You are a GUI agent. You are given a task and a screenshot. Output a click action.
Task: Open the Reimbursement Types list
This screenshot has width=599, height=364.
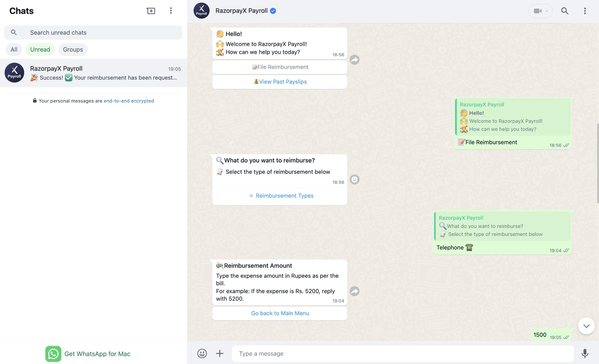280,196
